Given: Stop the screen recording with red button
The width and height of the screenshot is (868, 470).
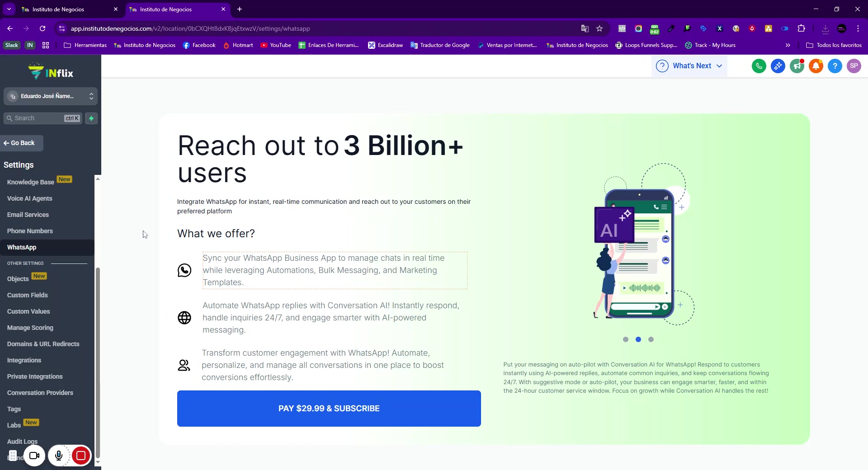Looking at the screenshot, I should pos(81,456).
